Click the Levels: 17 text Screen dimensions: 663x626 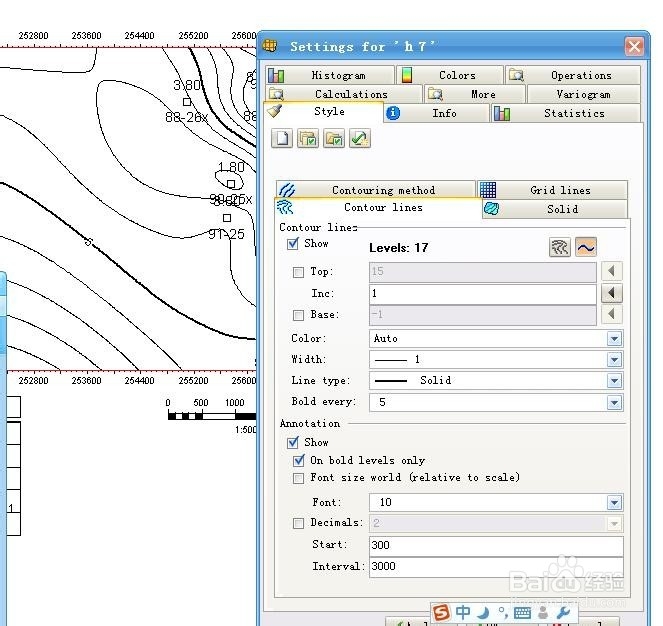pos(399,248)
